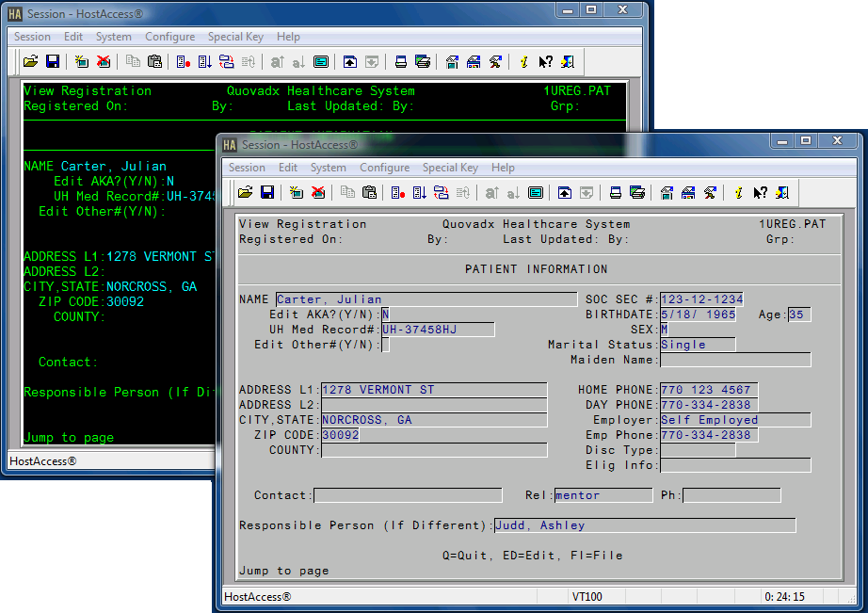
Task: Click the HOME PHONE field 770 123 4567
Action: (709, 390)
